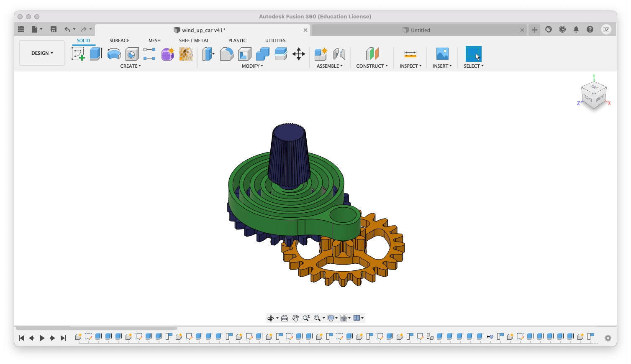Click the orange lattice texture tool icon
The width and height of the screenshot is (631, 364).
click(x=186, y=54)
